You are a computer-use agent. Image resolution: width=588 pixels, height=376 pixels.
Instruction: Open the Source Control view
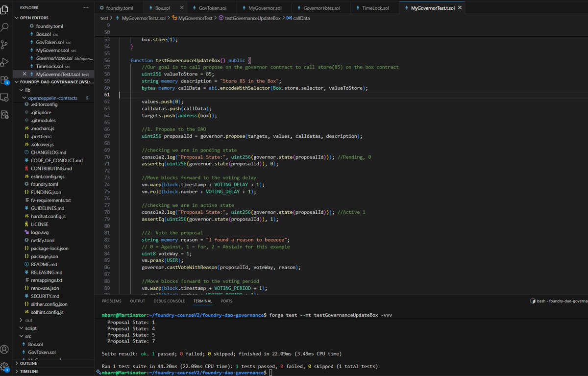(x=5, y=45)
